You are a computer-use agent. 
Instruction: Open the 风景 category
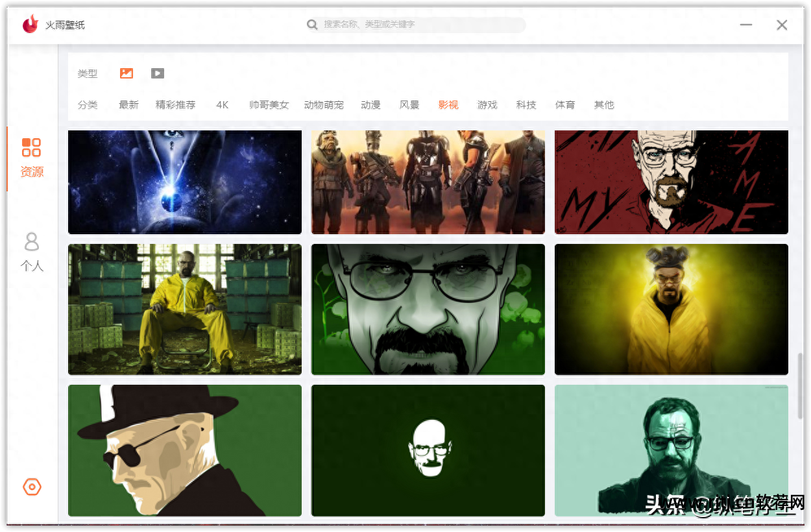point(409,104)
